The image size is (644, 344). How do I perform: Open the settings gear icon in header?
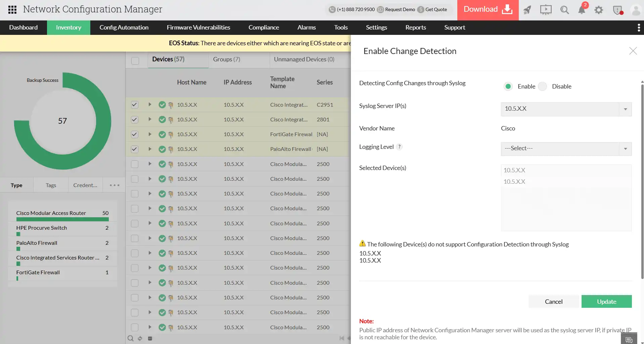point(599,10)
